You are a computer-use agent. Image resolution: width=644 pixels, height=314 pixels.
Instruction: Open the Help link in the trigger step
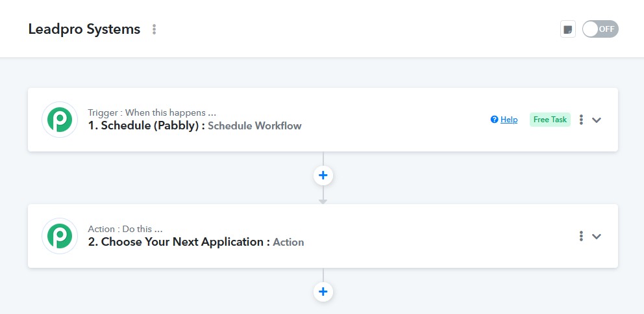(x=509, y=120)
